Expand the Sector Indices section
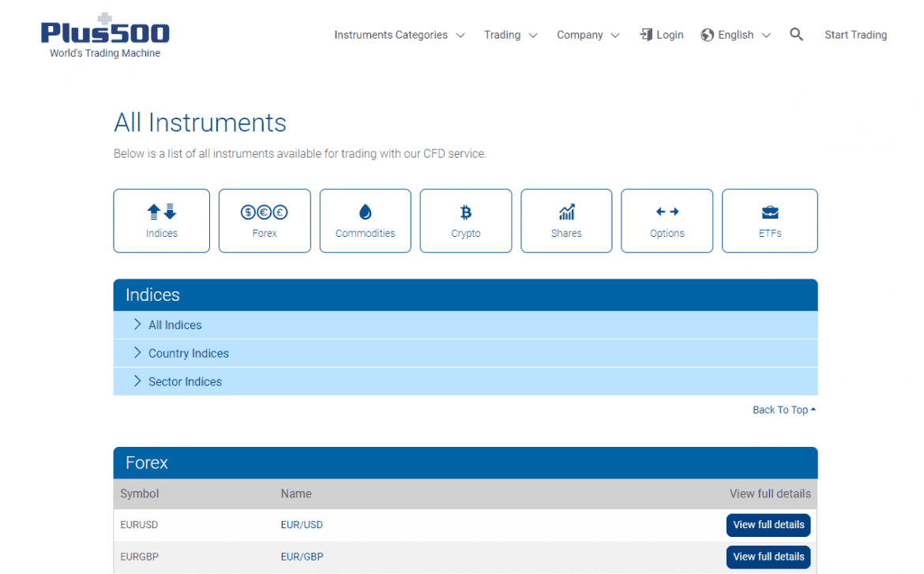924x574 pixels. (185, 381)
